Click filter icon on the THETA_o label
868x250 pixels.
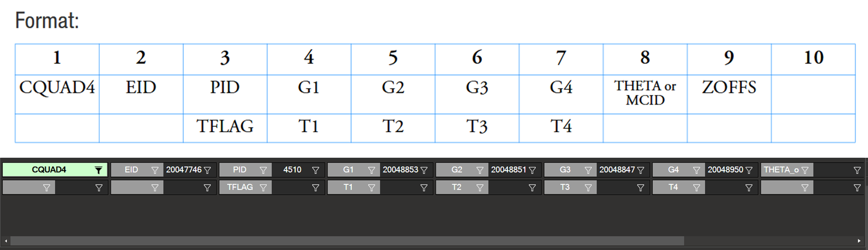[805, 170]
